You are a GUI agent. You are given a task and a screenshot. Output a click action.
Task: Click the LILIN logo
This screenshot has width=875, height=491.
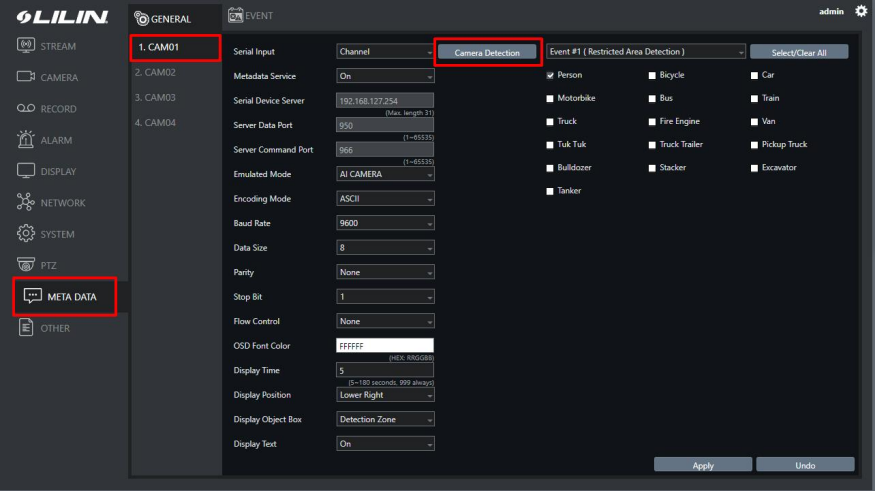click(x=62, y=17)
